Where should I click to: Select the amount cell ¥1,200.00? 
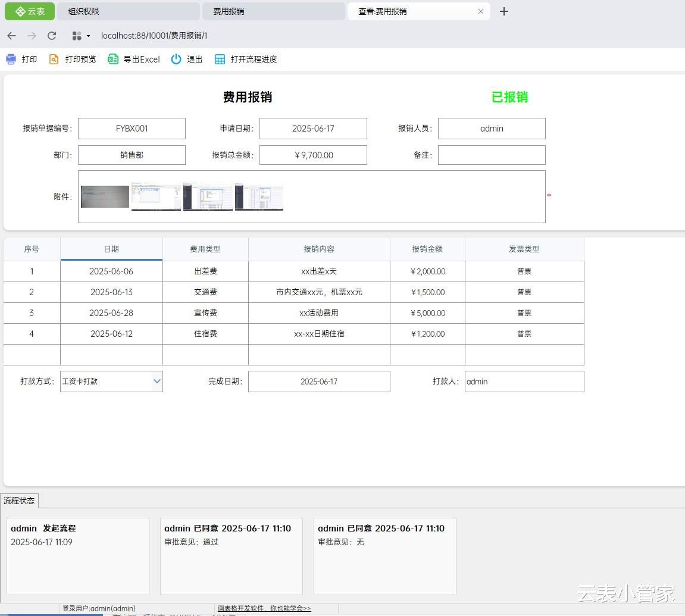(x=427, y=334)
